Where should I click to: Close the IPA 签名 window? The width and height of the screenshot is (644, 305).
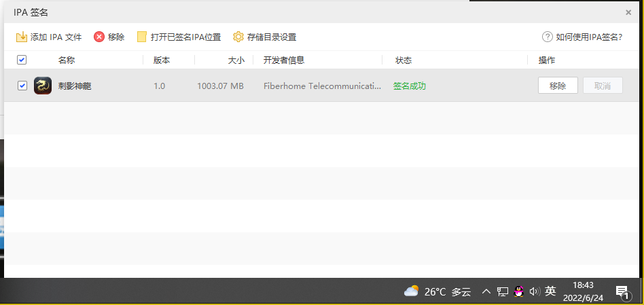click(x=628, y=13)
